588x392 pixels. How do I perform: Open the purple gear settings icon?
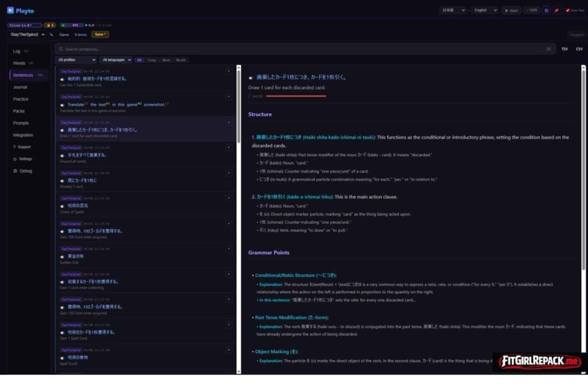click(x=546, y=10)
